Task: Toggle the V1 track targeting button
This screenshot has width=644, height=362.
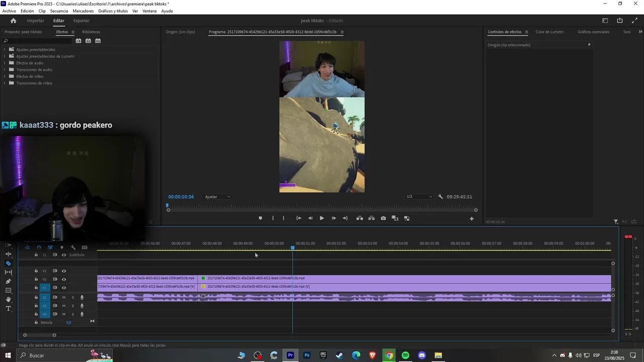Action: click(x=44, y=288)
